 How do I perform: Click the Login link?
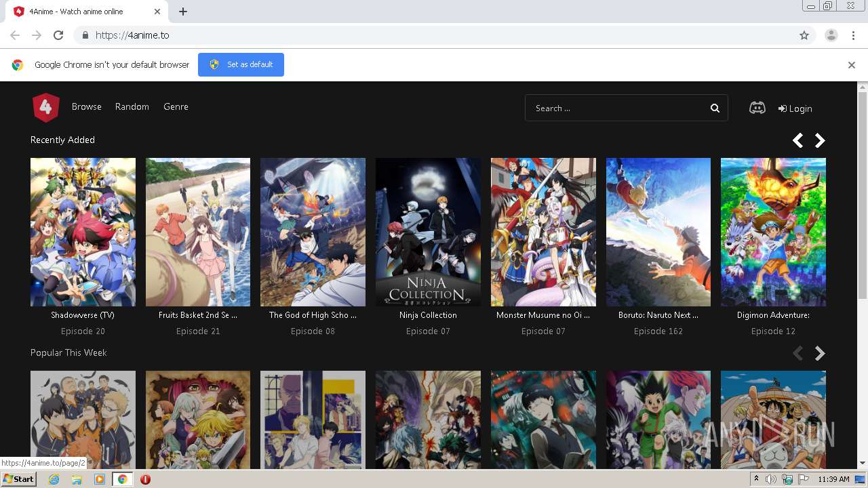[795, 108]
